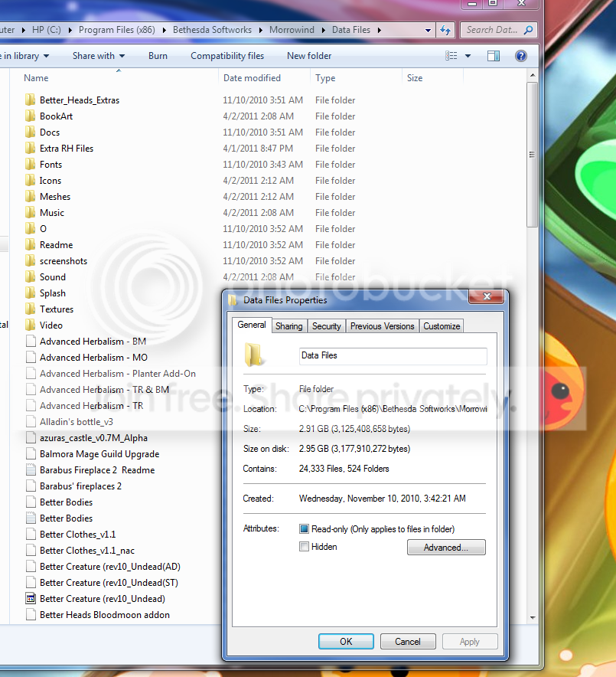Image resolution: width=616 pixels, height=677 pixels.
Task: Click the Refresh icon beside the address bar
Action: [x=445, y=30]
